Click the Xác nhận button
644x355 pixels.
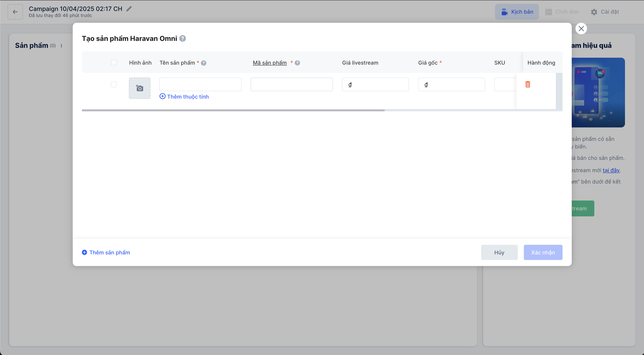click(543, 252)
